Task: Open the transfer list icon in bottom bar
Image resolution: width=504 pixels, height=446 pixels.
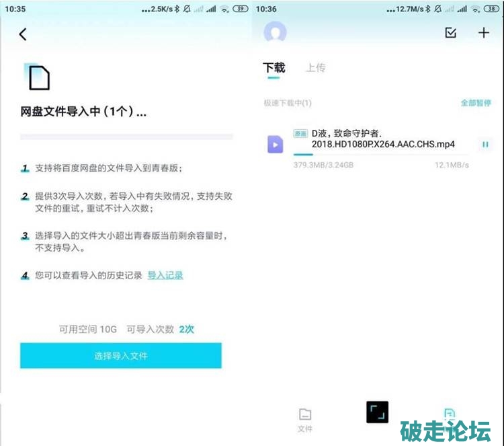Action: click(x=450, y=414)
